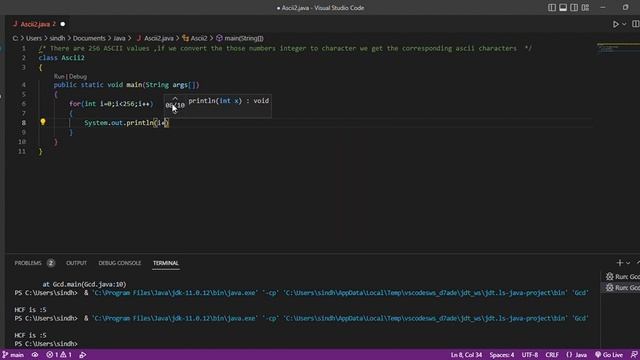
Task: Show previous signature with up arrow
Action: [x=175, y=99]
